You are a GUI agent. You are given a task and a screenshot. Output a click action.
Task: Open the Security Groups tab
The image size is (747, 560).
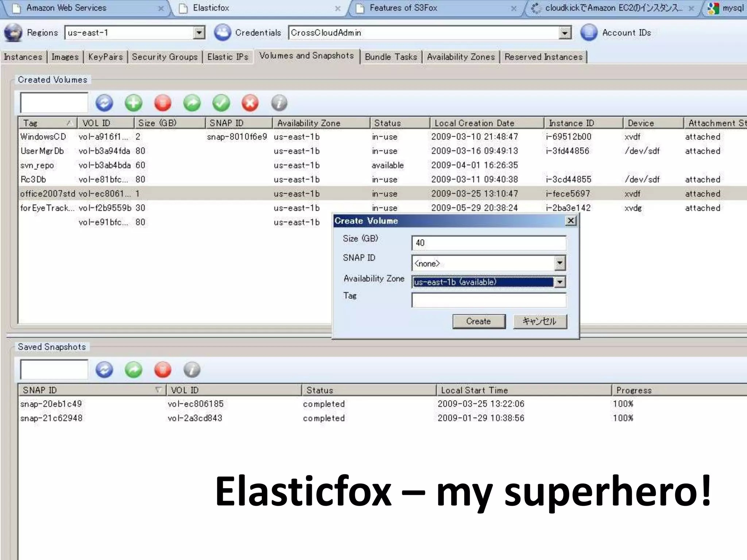coord(165,57)
